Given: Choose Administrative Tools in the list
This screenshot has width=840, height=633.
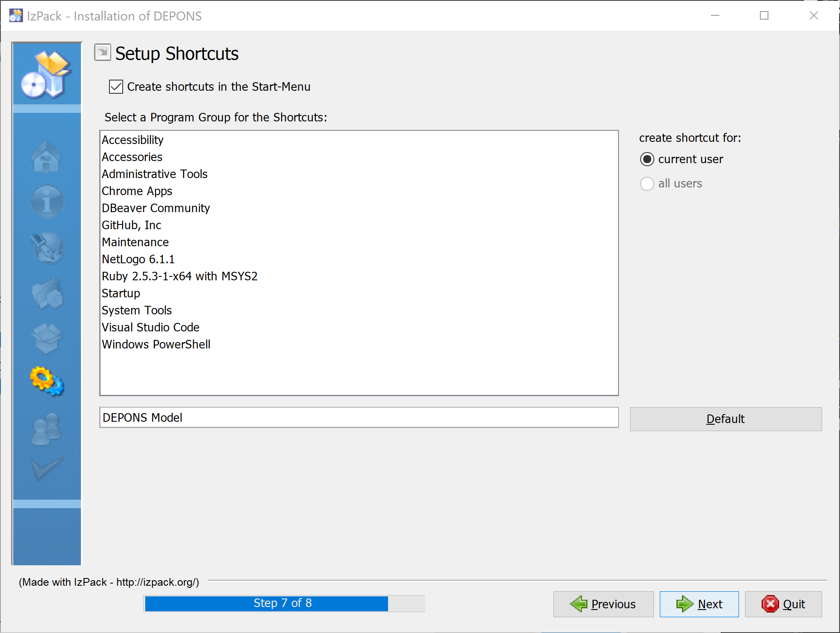Looking at the screenshot, I should click(x=359, y=174).
